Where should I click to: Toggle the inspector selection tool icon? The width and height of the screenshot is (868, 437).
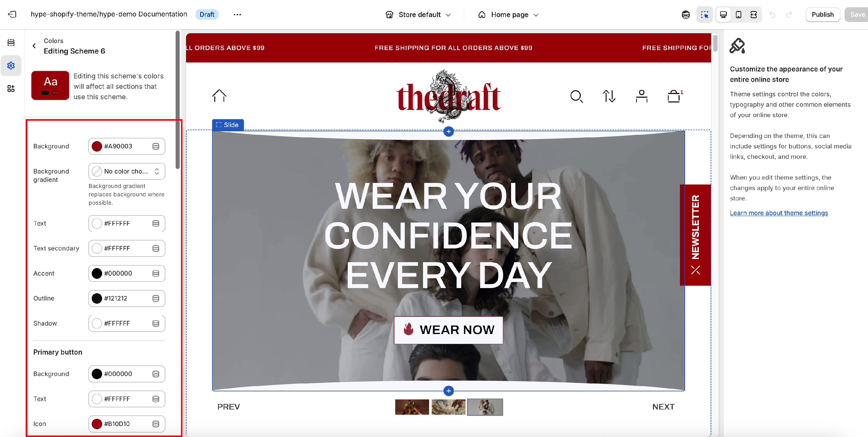click(704, 14)
